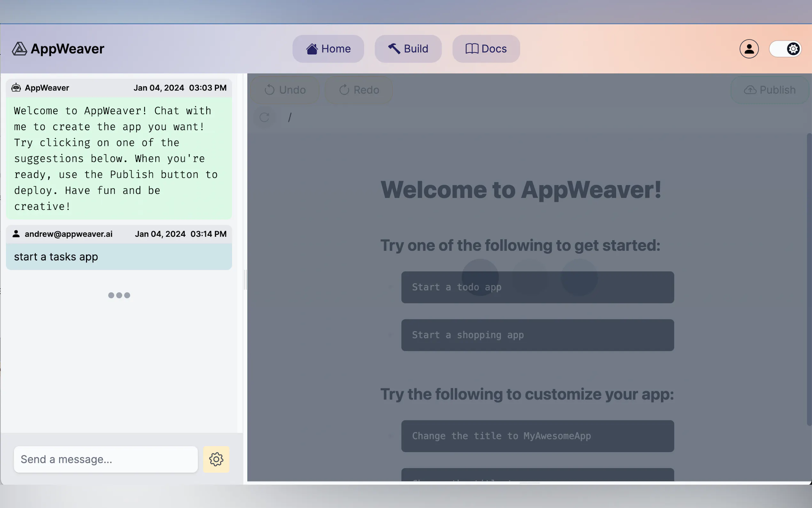Viewport: 812px width, 508px height.
Task: Select the Start a shopping app suggestion
Action: 537,335
